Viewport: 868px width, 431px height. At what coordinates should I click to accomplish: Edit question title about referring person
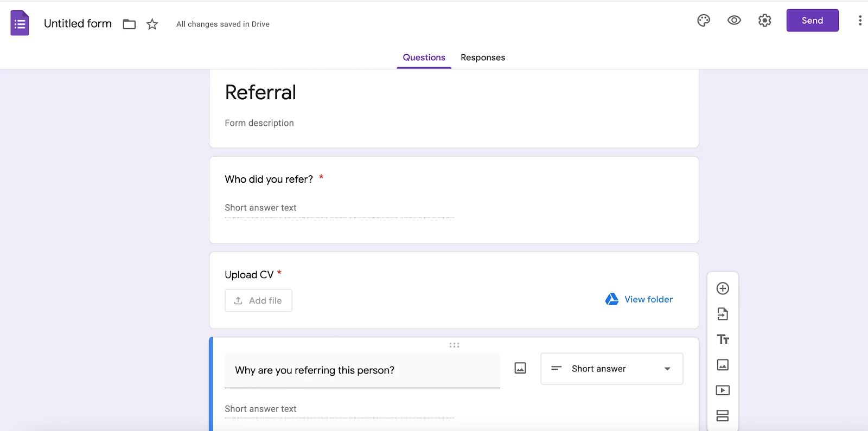pyautogui.click(x=362, y=370)
